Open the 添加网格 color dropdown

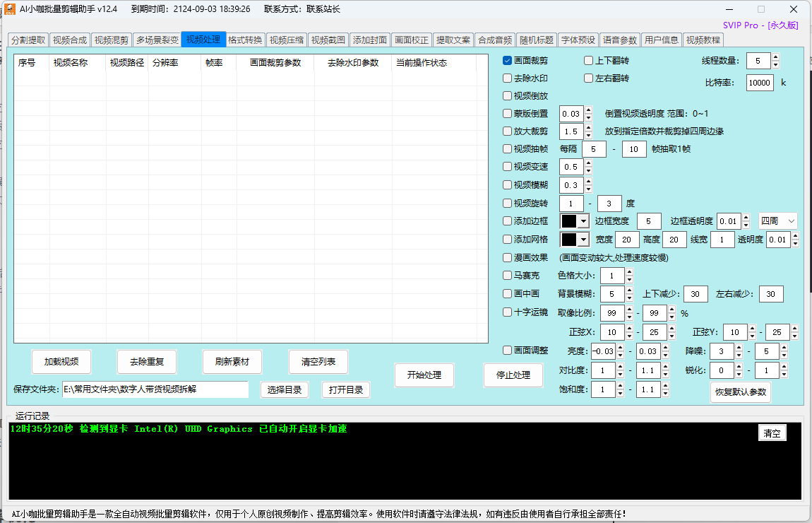click(x=584, y=240)
